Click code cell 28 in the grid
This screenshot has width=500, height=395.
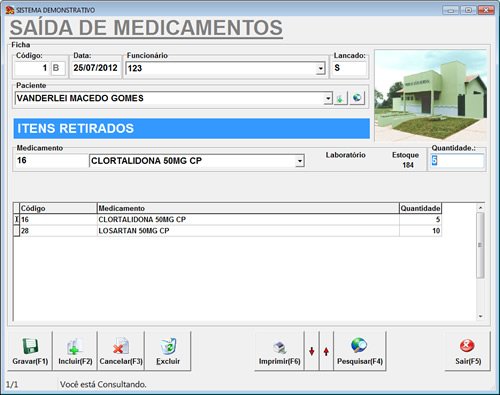click(x=58, y=231)
